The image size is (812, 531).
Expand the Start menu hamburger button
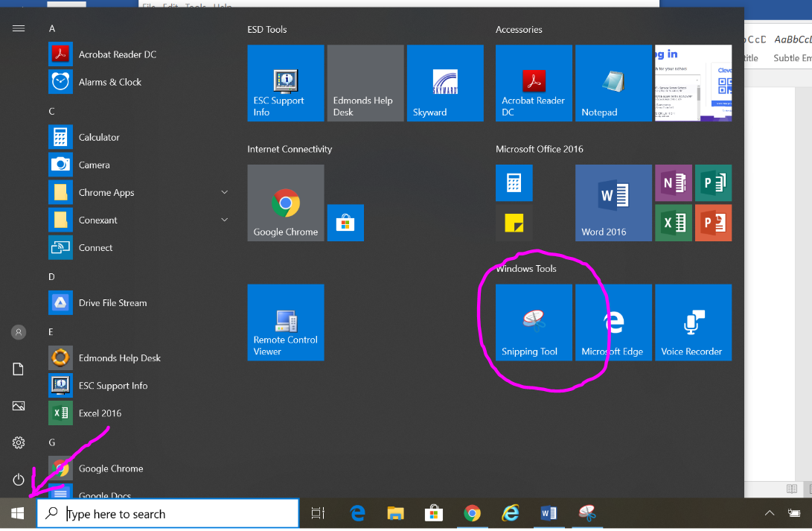coord(19,28)
